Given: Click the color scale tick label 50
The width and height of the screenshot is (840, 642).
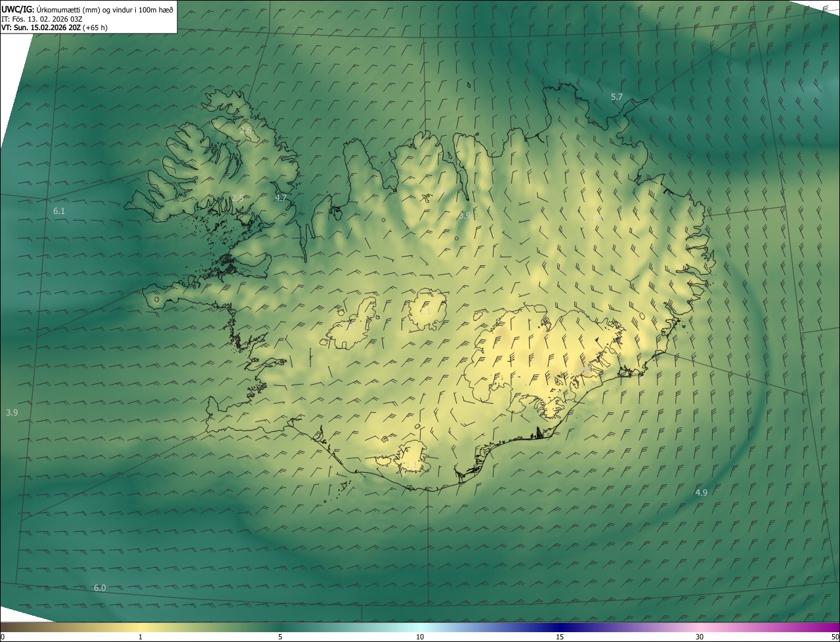Looking at the screenshot, I should [x=835, y=637].
